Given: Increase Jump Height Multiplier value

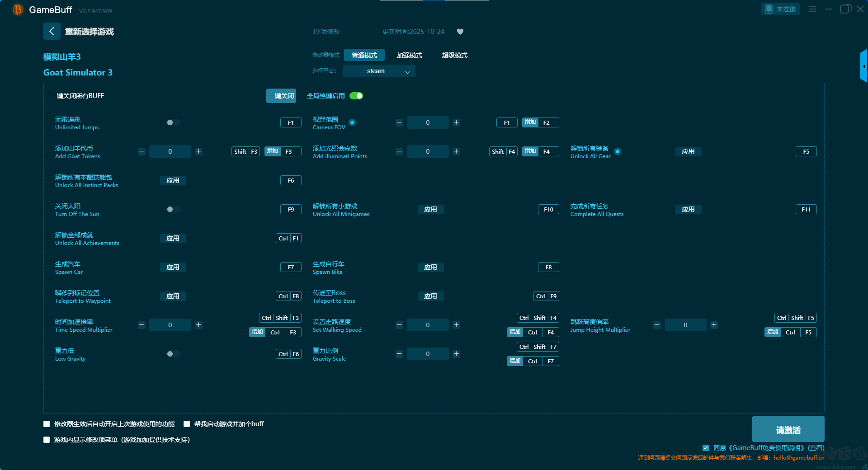Looking at the screenshot, I should (x=714, y=325).
